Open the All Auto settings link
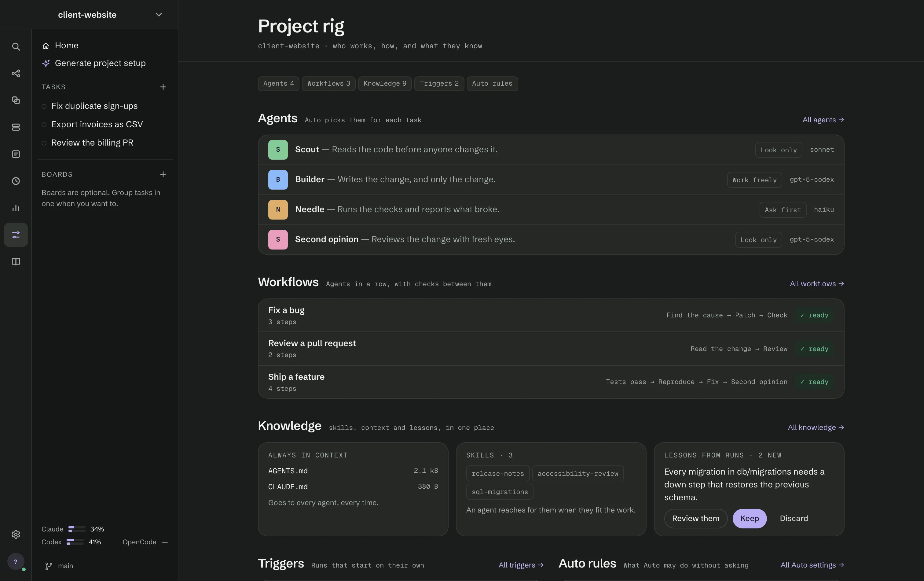 click(812, 565)
